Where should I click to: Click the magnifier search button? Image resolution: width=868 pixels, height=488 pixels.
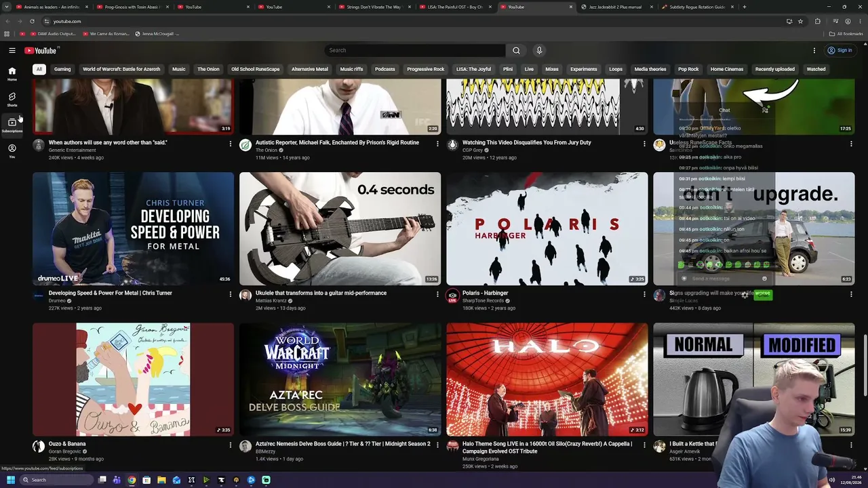click(516, 50)
